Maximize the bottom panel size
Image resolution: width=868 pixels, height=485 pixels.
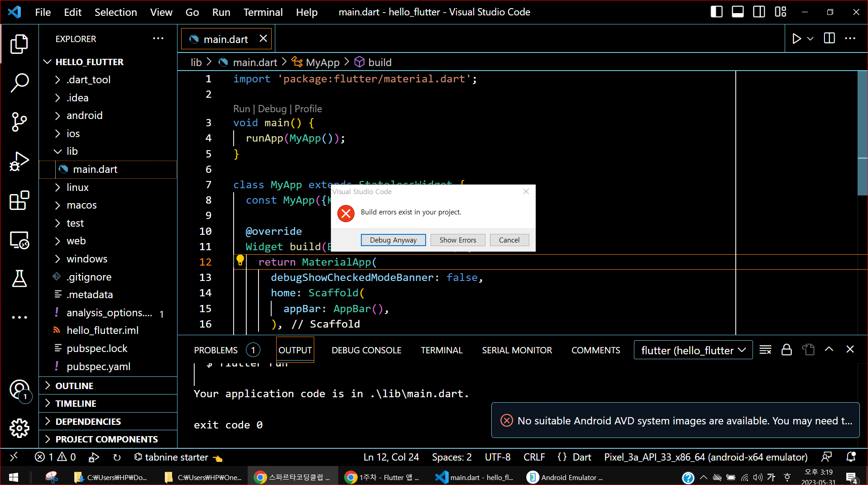(x=829, y=349)
